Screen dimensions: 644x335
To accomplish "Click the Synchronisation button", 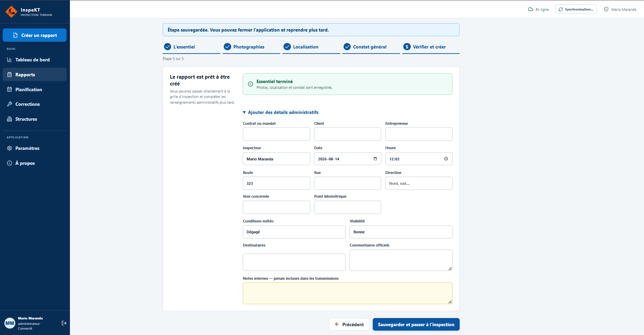I will click(576, 9).
